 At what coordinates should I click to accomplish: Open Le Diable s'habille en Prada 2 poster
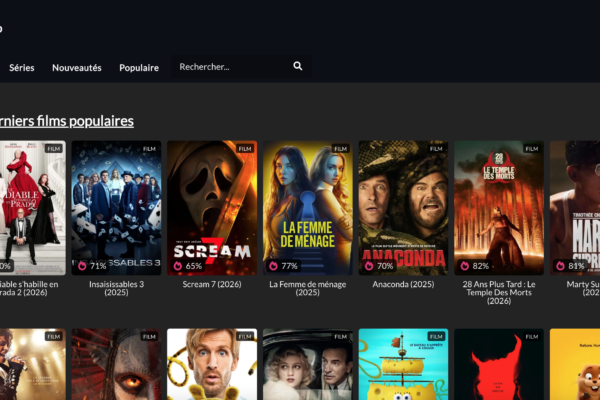pyautogui.click(x=33, y=208)
